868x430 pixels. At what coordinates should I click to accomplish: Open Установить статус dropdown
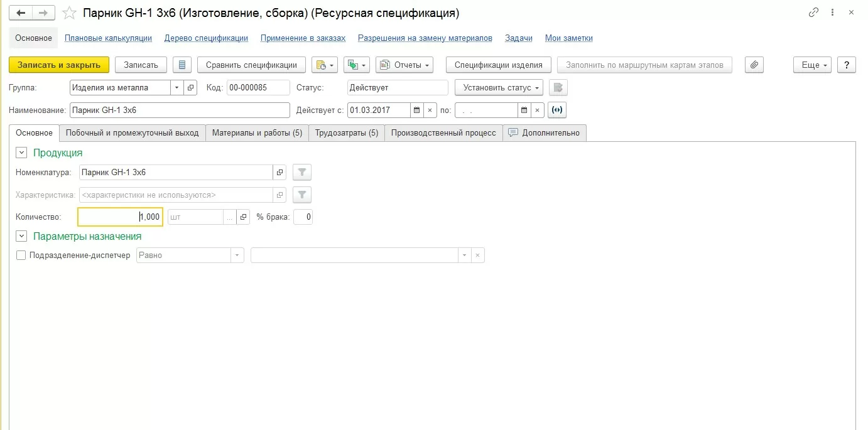pyautogui.click(x=499, y=88)
